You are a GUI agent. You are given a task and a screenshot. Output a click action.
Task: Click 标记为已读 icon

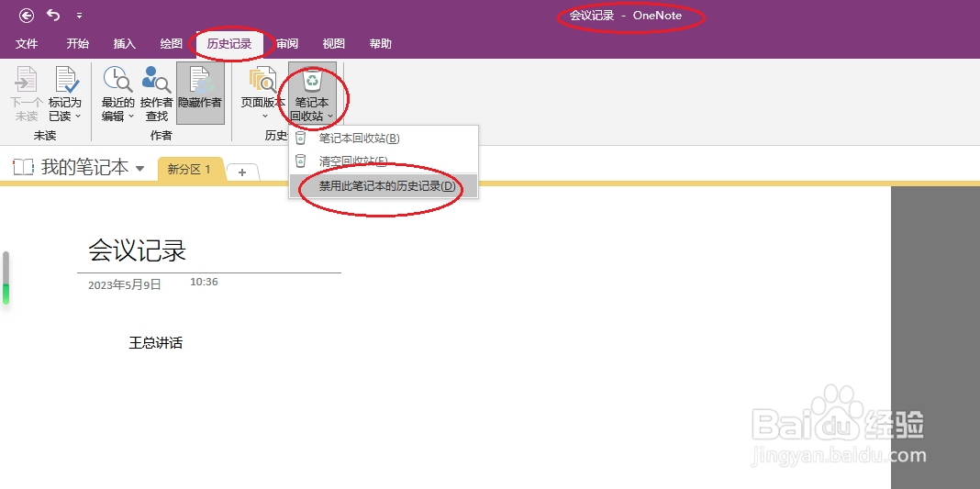coord(65,79)
